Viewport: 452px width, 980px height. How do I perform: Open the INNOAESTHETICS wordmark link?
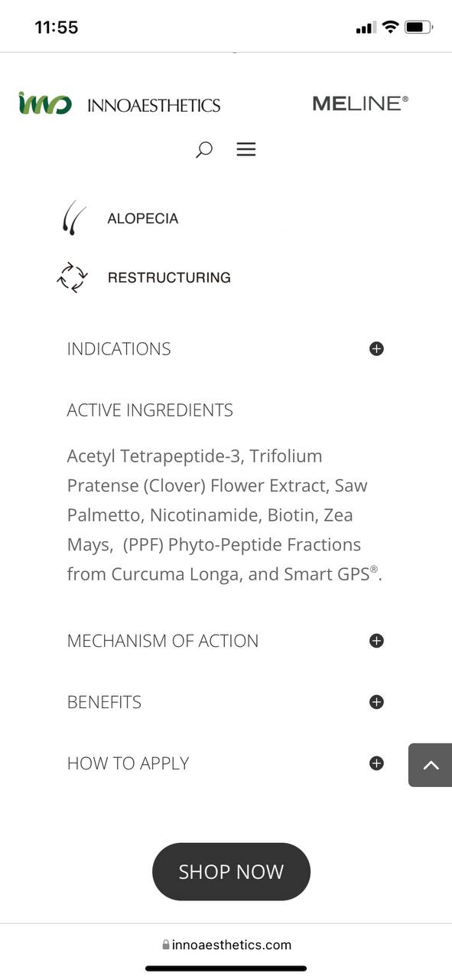[x=154, y=106]
